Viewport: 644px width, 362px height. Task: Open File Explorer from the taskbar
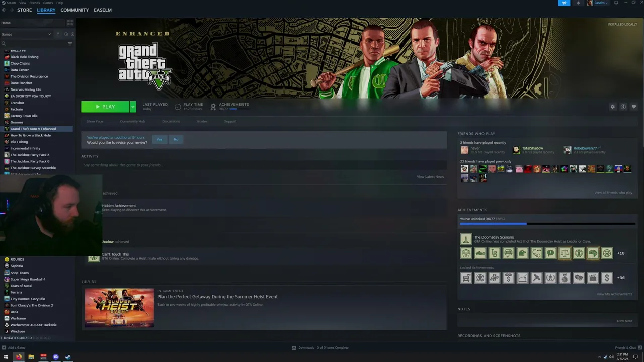click(31, 357)
